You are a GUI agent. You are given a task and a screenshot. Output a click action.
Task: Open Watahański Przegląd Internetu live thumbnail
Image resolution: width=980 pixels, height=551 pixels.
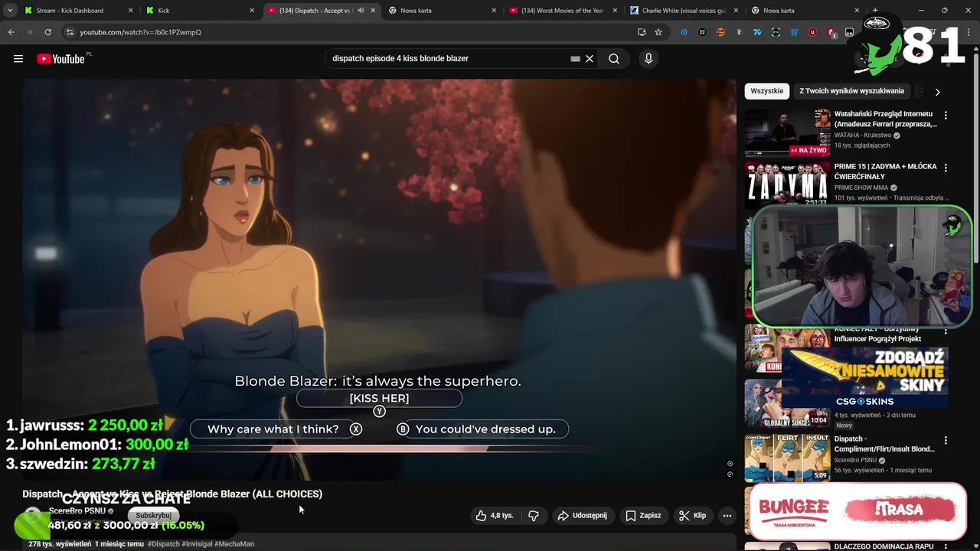787,132
